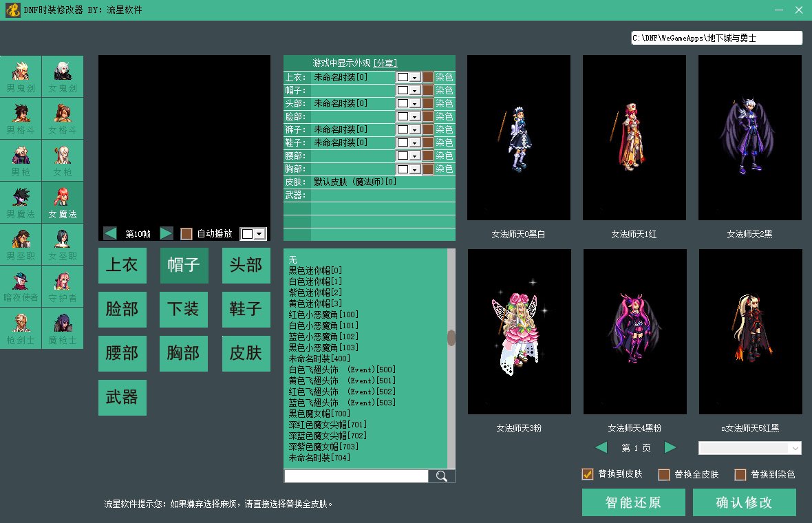Image resolution: width=812 pixels, height=523 pixels.
Task: Pick the 枪剑士 character icon
Action: click(x=21, y=328)
